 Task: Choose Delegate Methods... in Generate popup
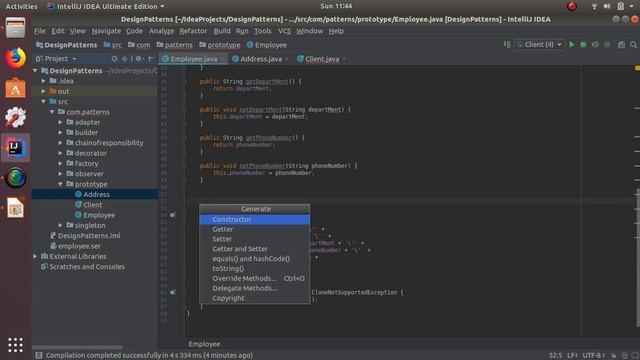[255, 288]
